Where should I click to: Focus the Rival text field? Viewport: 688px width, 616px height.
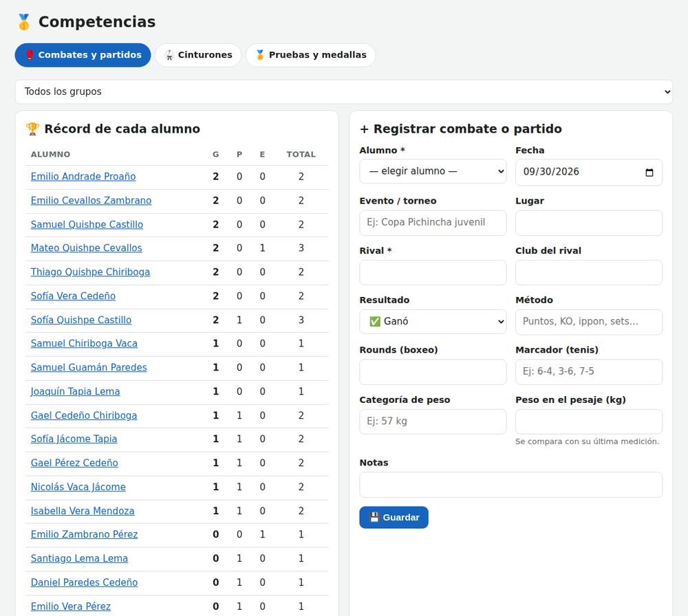[x=433, y=272]
